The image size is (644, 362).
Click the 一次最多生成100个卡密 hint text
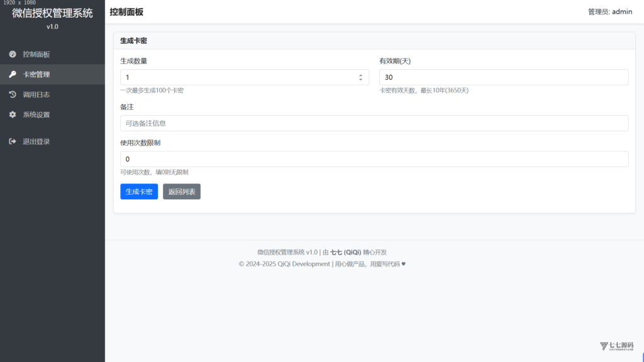[152, 90]
